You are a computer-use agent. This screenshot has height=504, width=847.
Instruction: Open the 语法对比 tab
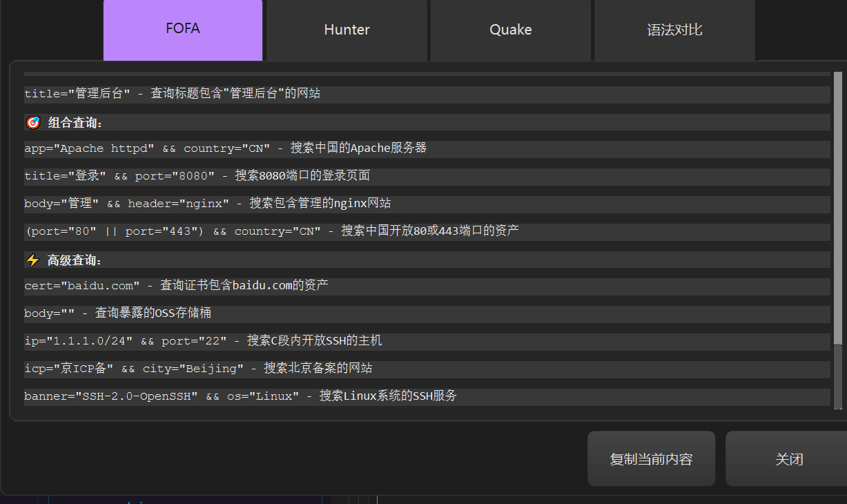pos(674,30)
